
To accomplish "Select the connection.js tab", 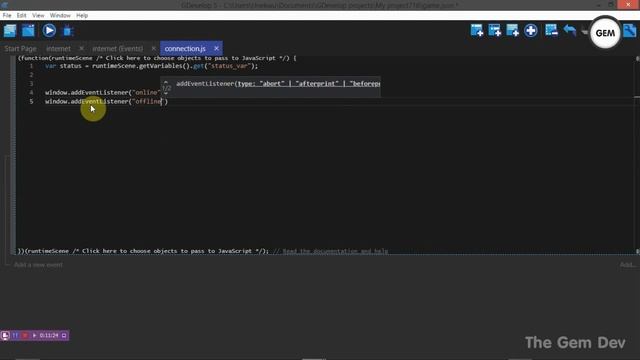I will point(185,49).
